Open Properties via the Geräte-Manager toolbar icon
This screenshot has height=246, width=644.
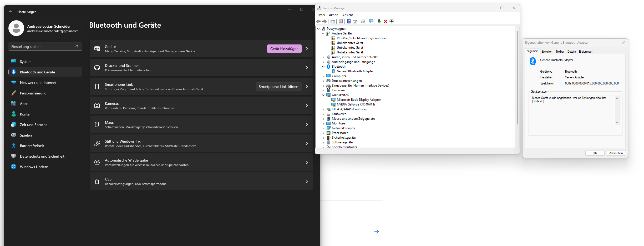[341, 21]
